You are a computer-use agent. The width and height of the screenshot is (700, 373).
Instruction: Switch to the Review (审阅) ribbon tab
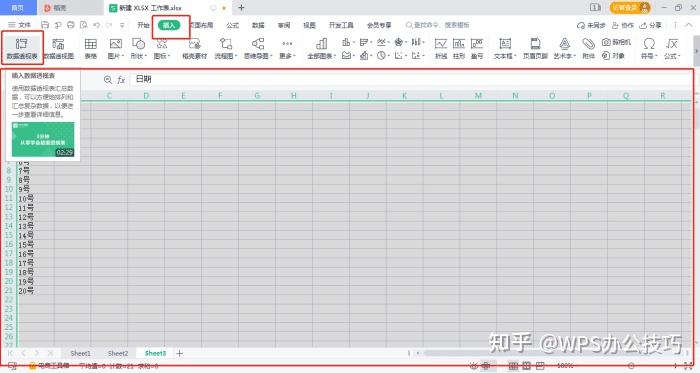284,25
